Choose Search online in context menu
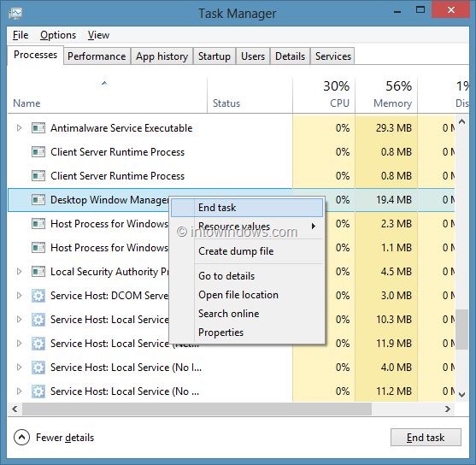The width and height of the screenshot is (476, 465). pos(247,314)
